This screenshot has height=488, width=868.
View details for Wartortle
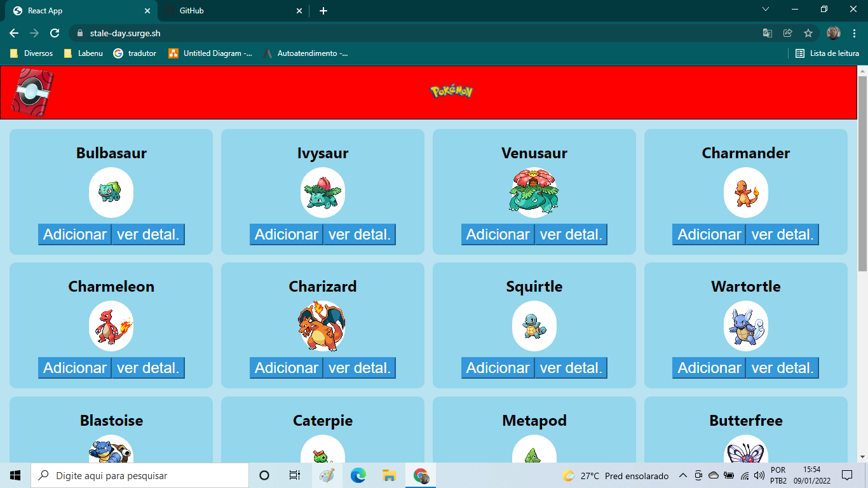783,368
